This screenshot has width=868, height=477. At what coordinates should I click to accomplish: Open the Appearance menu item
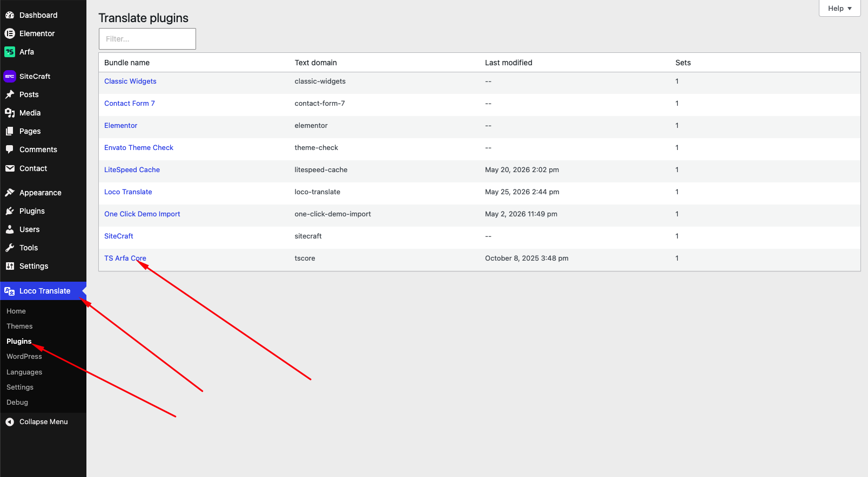pos(41,193)
